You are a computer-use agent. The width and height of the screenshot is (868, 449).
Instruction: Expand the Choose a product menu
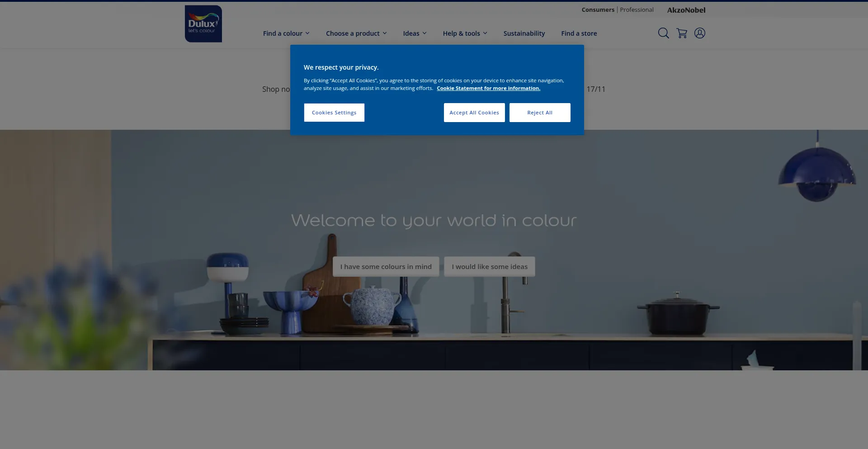tap(356, 33)
